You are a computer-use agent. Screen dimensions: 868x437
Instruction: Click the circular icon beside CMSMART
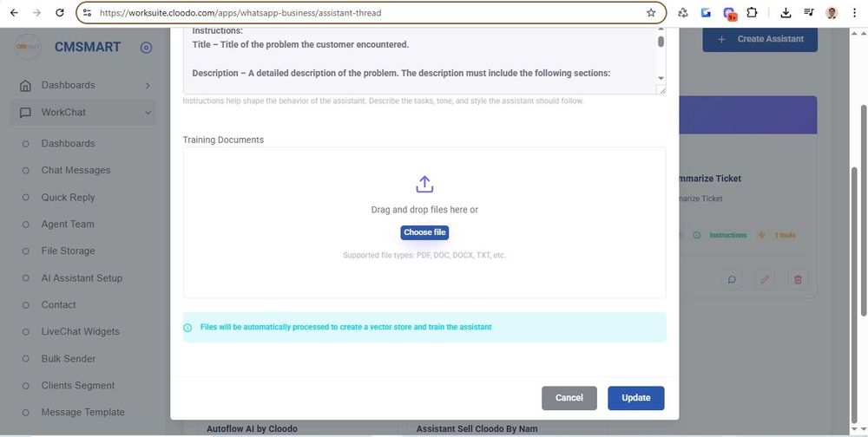click(146, 48)
